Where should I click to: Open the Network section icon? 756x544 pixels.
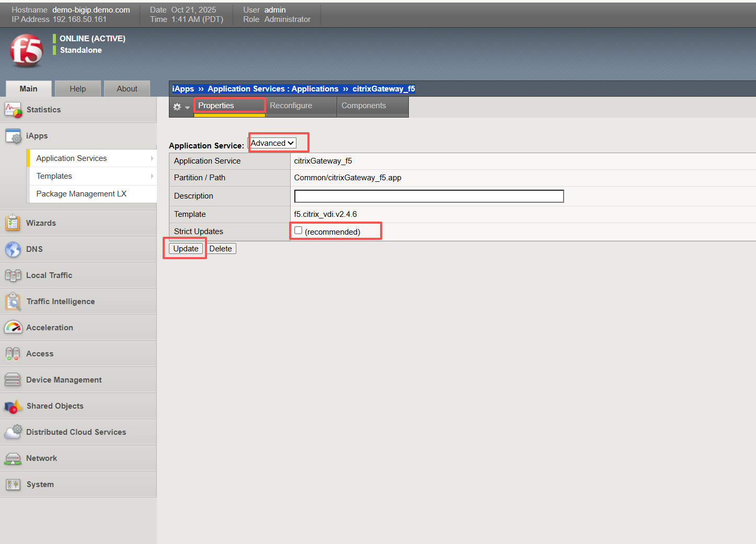(x=13, y=458)
